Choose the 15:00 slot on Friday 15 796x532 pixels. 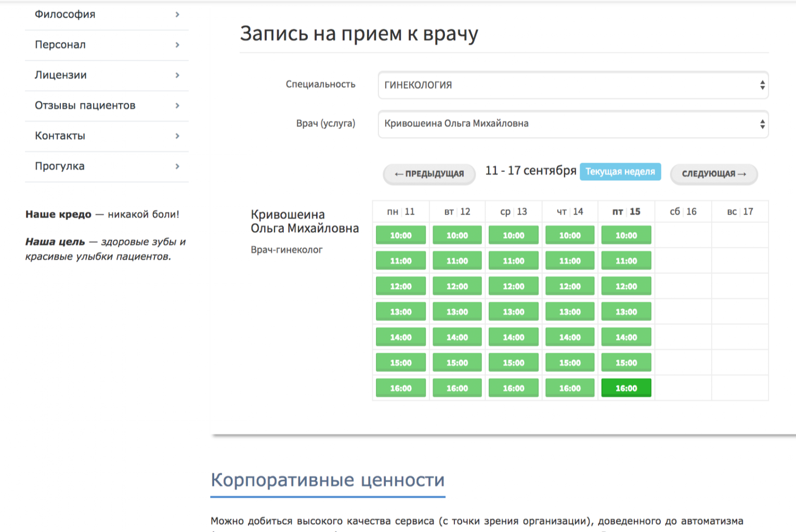tap(626, 363)
